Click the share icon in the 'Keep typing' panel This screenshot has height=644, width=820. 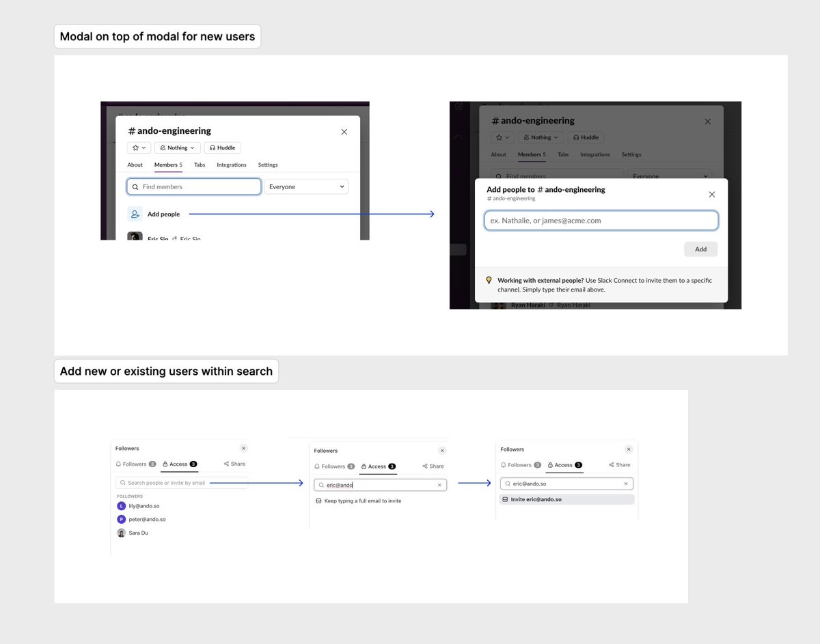(x=424, y=466)
